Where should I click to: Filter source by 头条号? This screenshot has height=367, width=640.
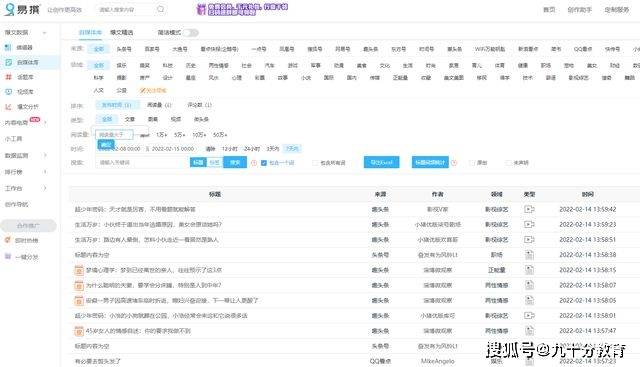point(124,49)
